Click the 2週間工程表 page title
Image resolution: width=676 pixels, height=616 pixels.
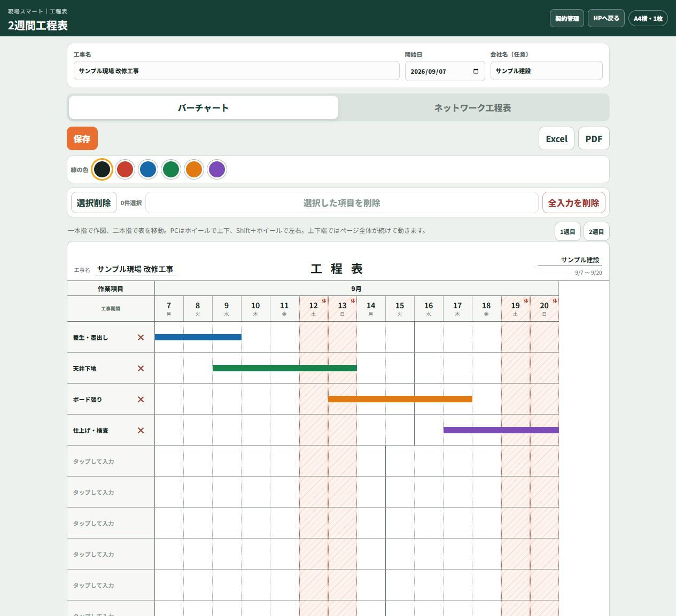38,25
